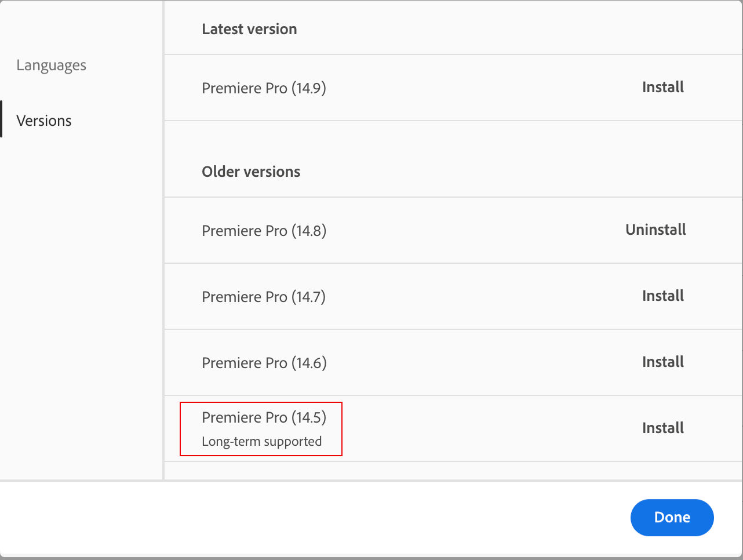Click the Premiere Pro (14.5) title text

(264, 417)
